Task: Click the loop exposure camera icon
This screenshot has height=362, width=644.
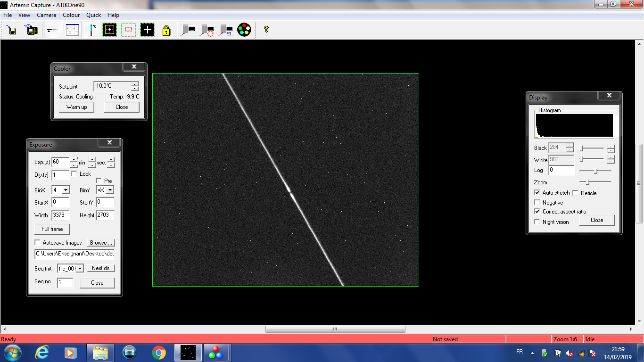Action: click(x=206, y=30)
